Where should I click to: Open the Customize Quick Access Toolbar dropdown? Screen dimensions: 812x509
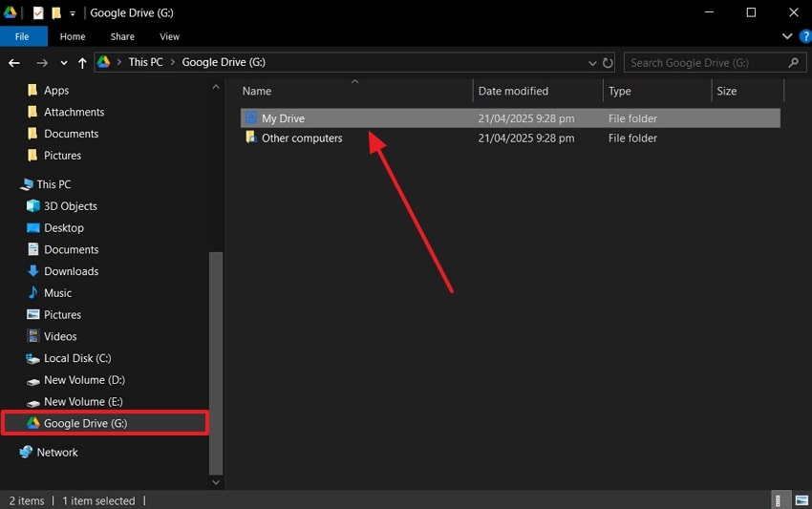click(73, 13)
